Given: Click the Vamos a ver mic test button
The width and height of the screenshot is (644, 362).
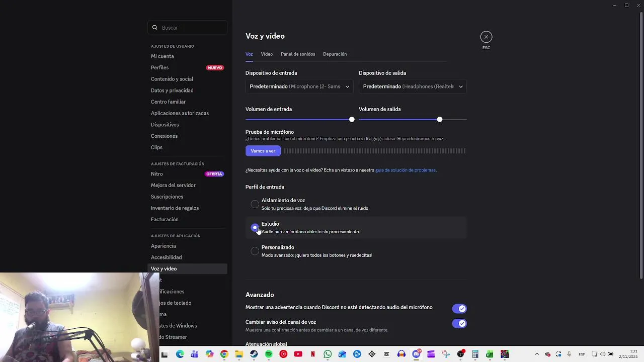Looking at the screenshot, I should (263, 151).
